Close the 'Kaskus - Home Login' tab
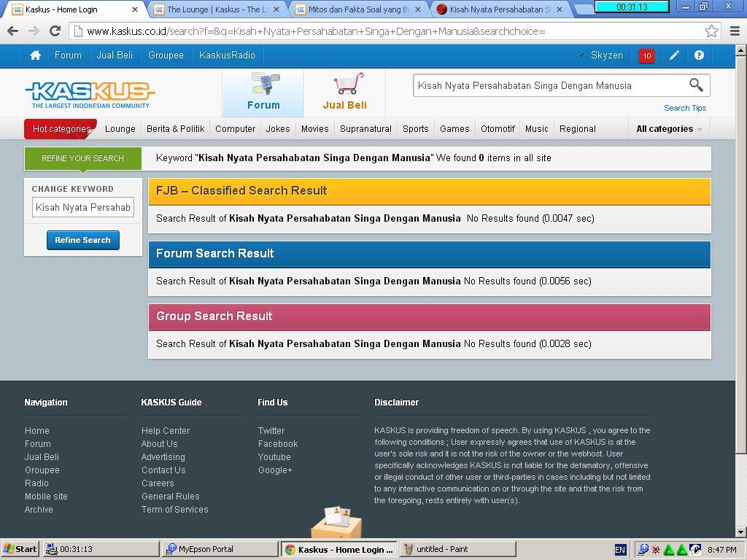This screenshot has height=560, width=747. coord(135,9)
